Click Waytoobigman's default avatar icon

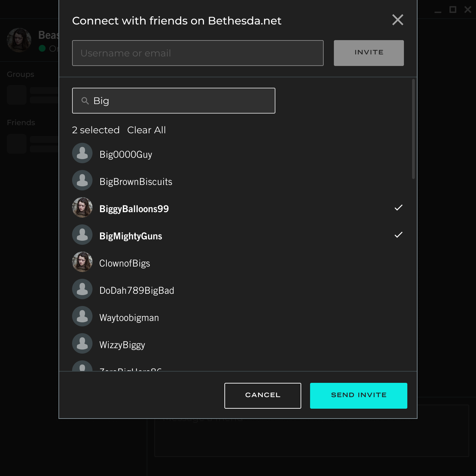(x=82, y=316)
